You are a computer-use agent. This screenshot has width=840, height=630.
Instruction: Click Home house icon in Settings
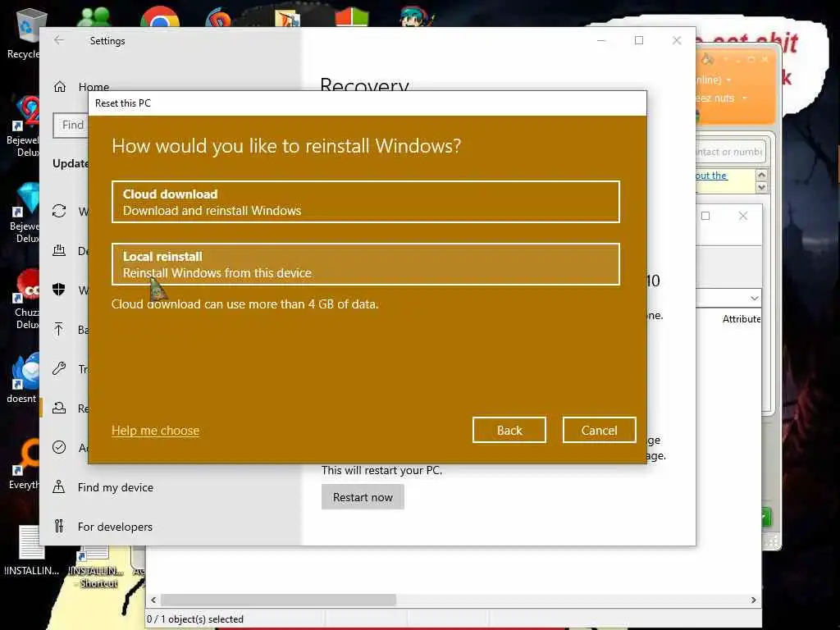[x=59, y=86]
